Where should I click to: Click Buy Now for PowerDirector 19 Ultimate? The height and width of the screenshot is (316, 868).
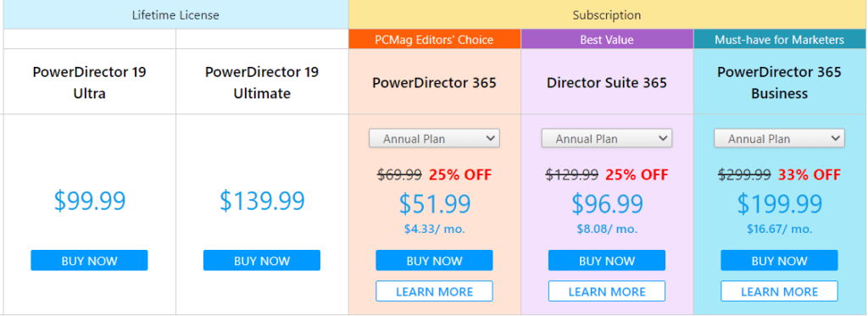(x=261, y=261)
